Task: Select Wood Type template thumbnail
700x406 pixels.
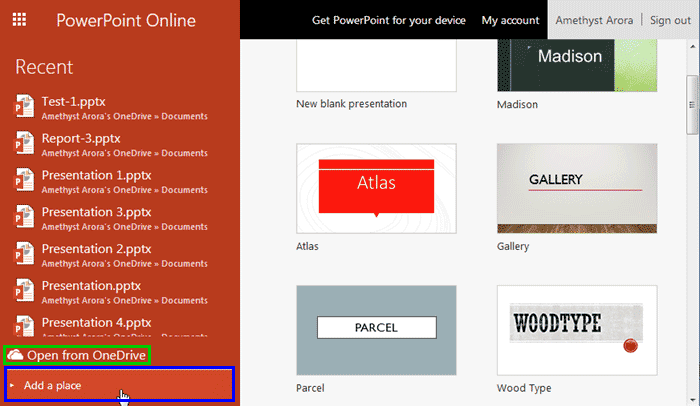Action: [x=577, y=331]
